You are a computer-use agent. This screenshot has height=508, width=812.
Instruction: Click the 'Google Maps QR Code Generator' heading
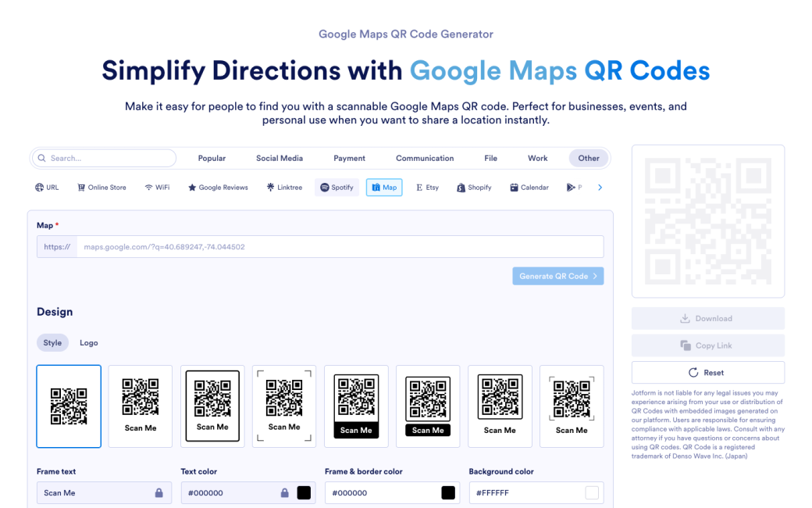click(406, 34)
